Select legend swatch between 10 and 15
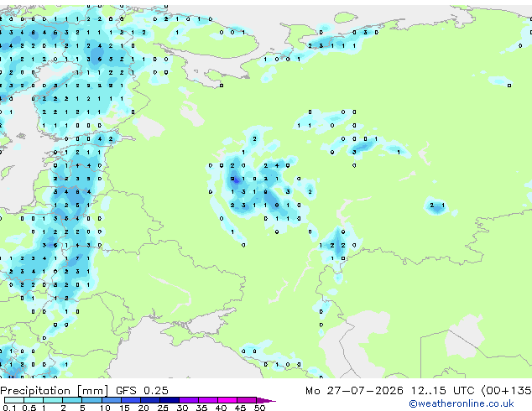Screen dimensions: 532x411 [x=112, y=400]
